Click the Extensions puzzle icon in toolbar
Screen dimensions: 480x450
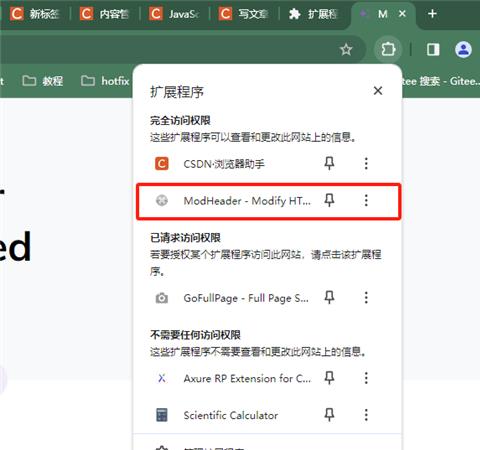click(388, 50)
